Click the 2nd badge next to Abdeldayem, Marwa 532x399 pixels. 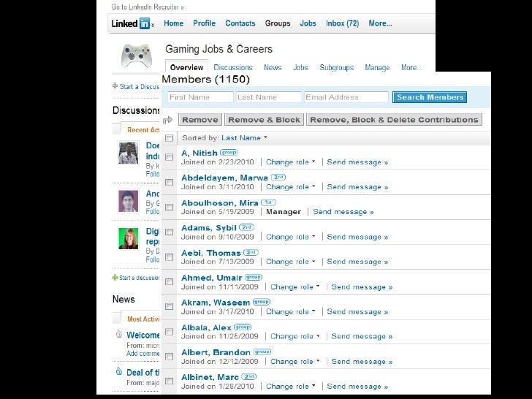pyautogui.click(x=278, y=177)
